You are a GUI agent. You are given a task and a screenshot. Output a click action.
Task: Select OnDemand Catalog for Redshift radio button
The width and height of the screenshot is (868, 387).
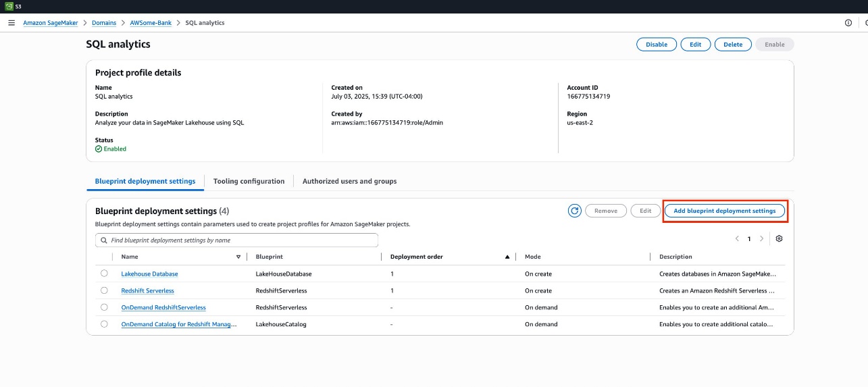(x=104, y=324)
